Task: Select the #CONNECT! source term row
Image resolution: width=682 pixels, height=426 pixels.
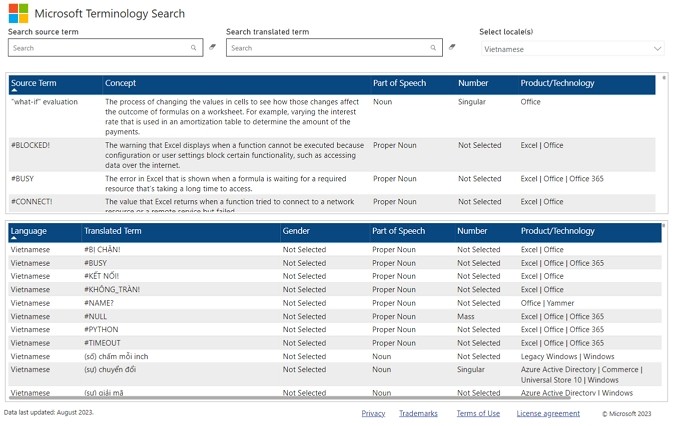Action: 332,204
